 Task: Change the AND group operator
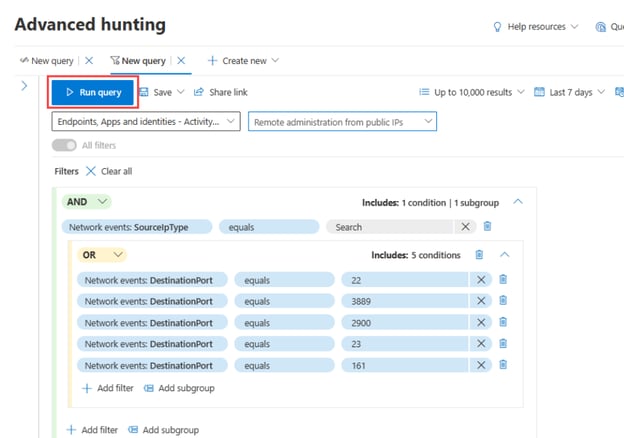click(x=86, y=202)
